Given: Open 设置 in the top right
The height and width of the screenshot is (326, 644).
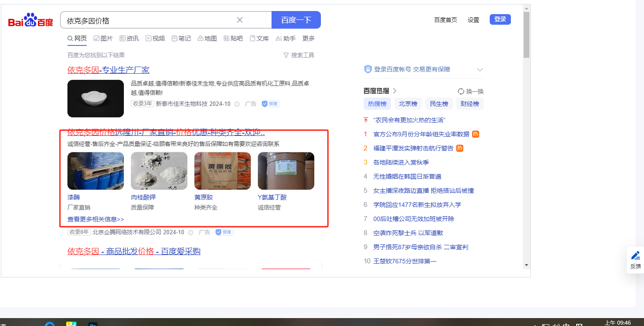Looking at the screenshot, I should pos(473,20).
